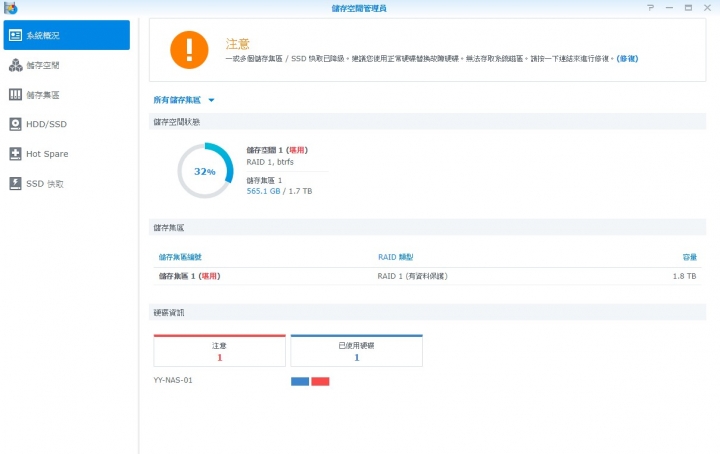720x454 pixels.
Task: Click the RAID 1, btrfs text
Action: pyautogui.click(x=270, y=162)
